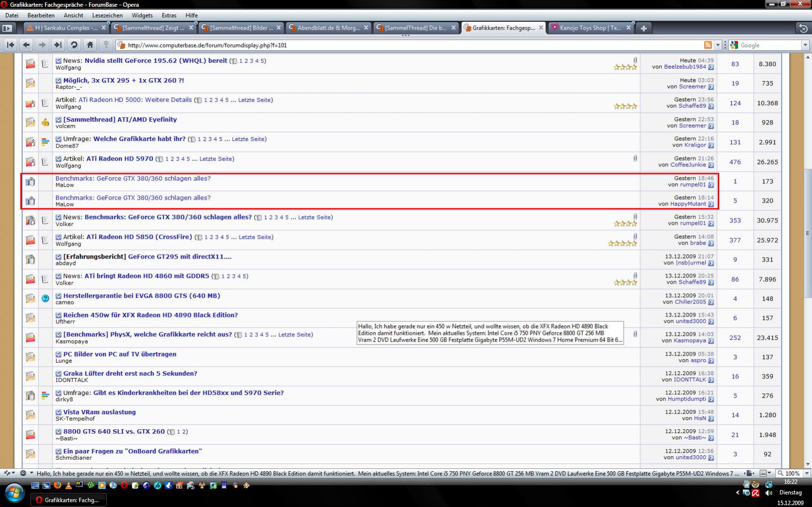Open thread Möglich, 3x GTX 295 + 1x GTX 260
This screenshot has width=812, height=507.
pos(124,81)
